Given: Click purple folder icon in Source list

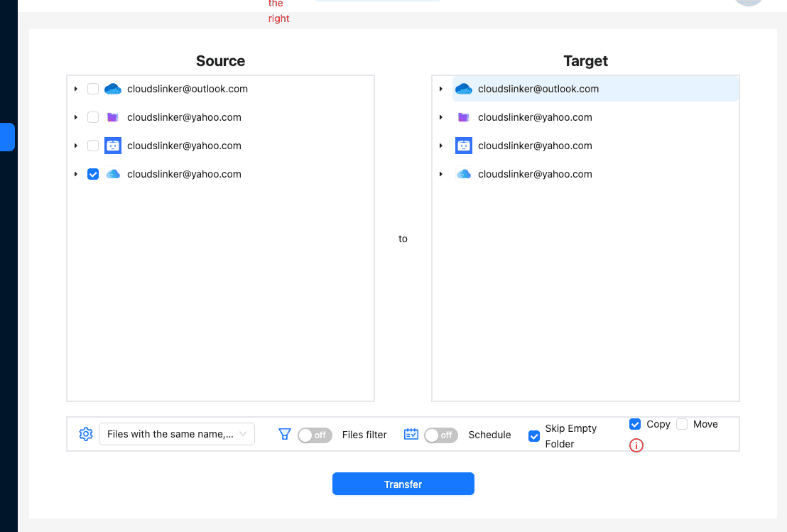Looking at the screenshot, I should (113, 117).
